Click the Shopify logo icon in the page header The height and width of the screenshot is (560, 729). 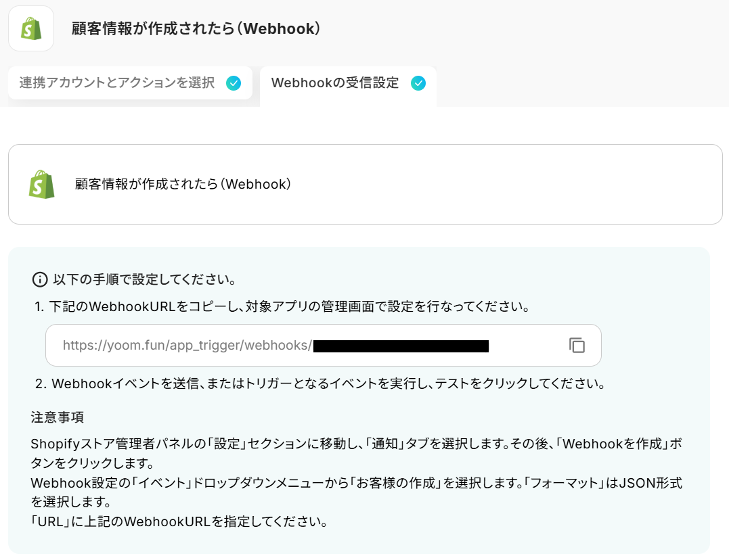click(x=31, y=28)
